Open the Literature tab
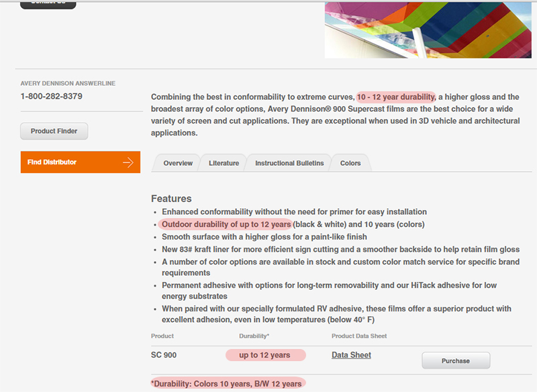 (x=224, y=163)
